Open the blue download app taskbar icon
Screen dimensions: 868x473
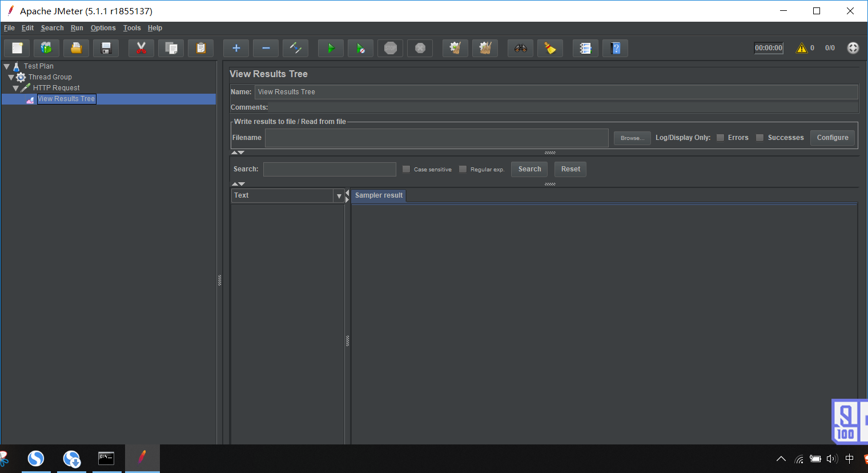tap(71, 458)
